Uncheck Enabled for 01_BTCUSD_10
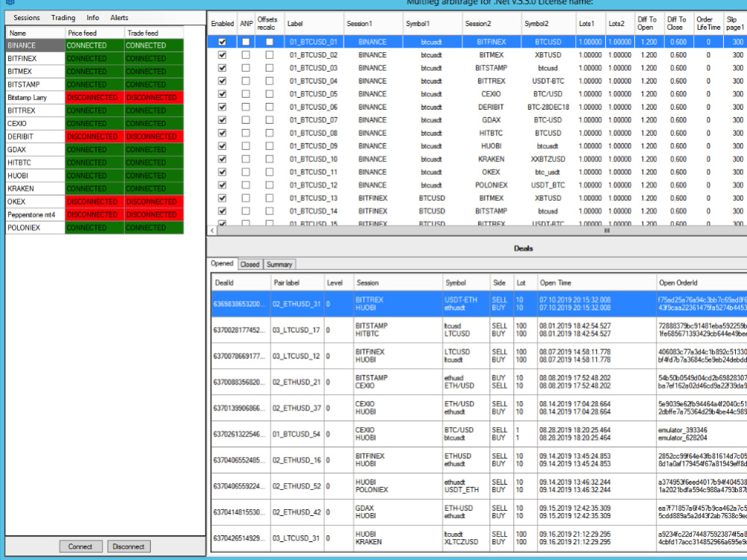The height and width of the screenshot is (560, 747). (x=222, y=159)
